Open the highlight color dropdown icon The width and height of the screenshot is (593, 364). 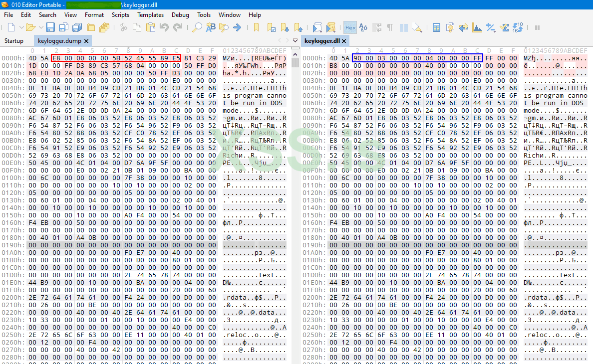417,27
